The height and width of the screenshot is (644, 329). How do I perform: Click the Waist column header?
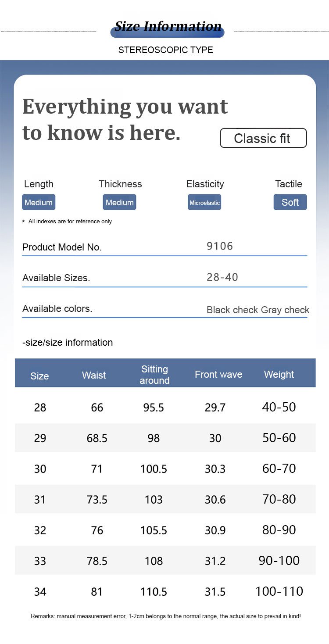(x=94, y=375)
